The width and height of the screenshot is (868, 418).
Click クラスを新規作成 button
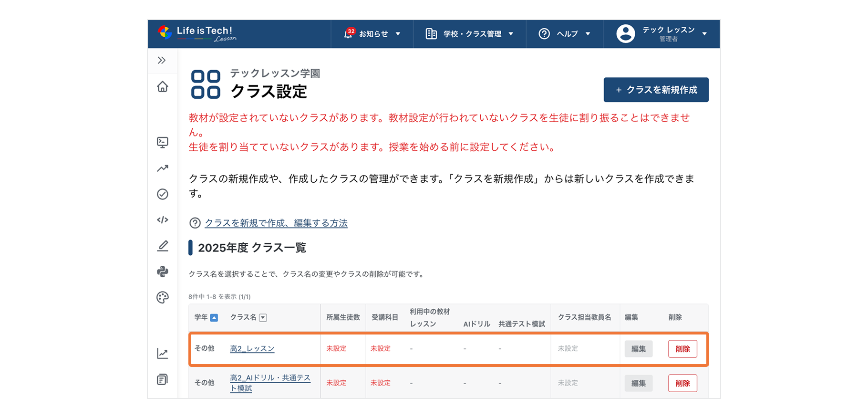click(656, 90)
